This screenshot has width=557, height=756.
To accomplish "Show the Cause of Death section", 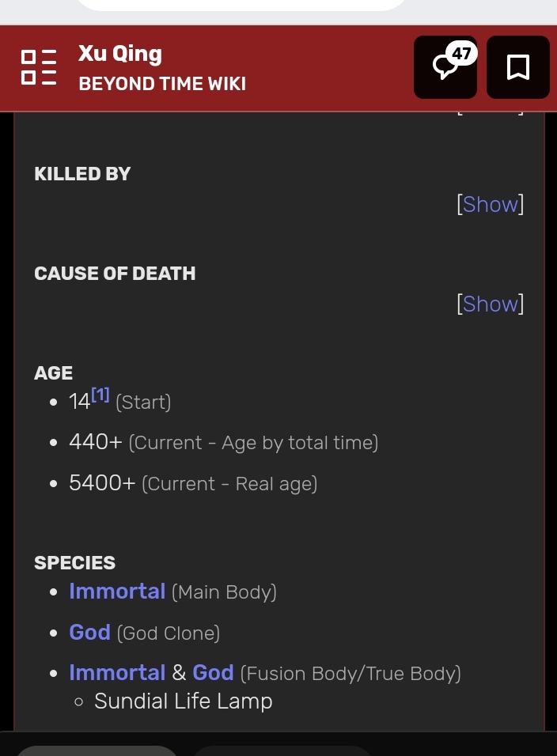I will [490, 304].
